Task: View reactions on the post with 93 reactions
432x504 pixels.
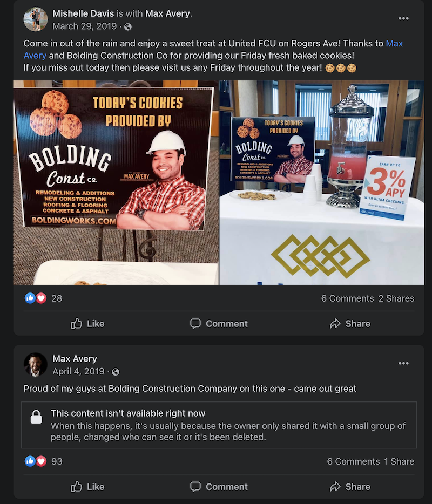Action: [x=43, y=461]
